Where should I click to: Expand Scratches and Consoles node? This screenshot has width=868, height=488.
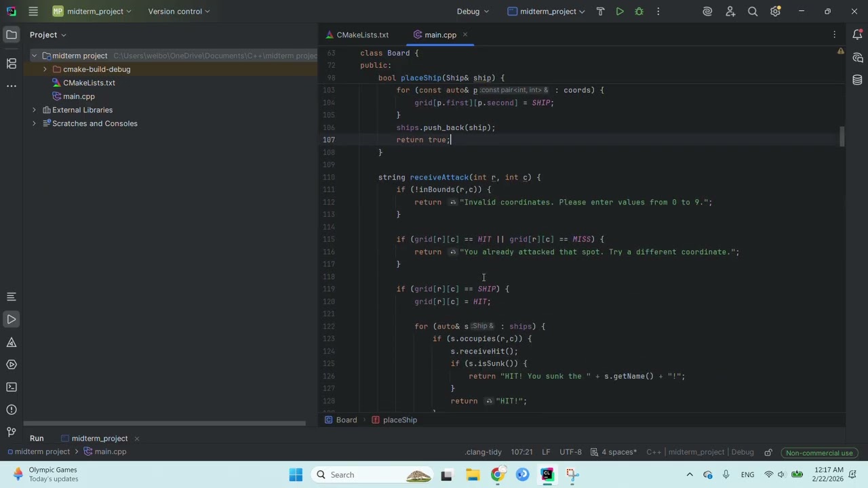34,123
